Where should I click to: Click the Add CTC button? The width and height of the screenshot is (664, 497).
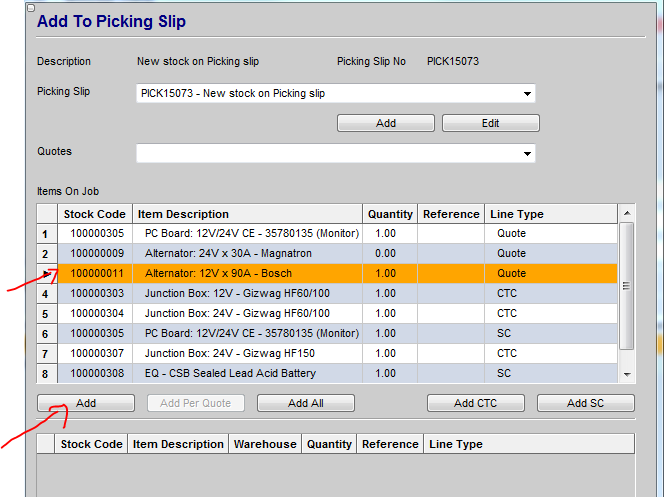[475, 403]
